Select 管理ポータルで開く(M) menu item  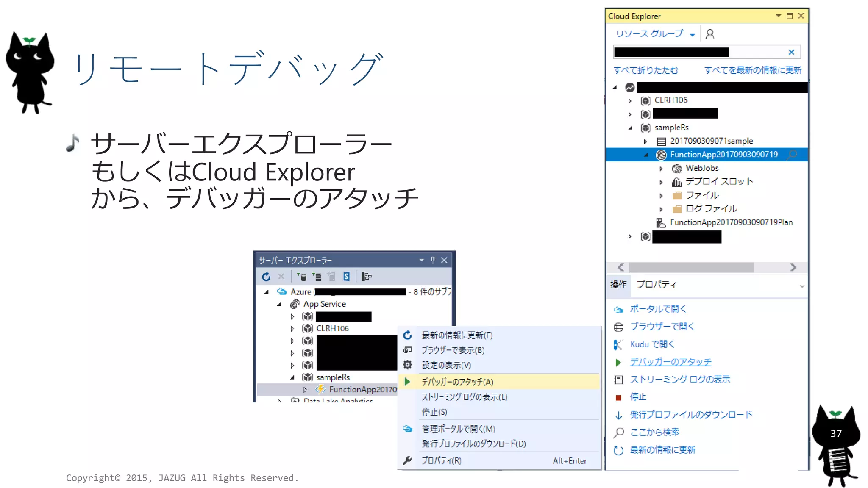tap(499, 429)
